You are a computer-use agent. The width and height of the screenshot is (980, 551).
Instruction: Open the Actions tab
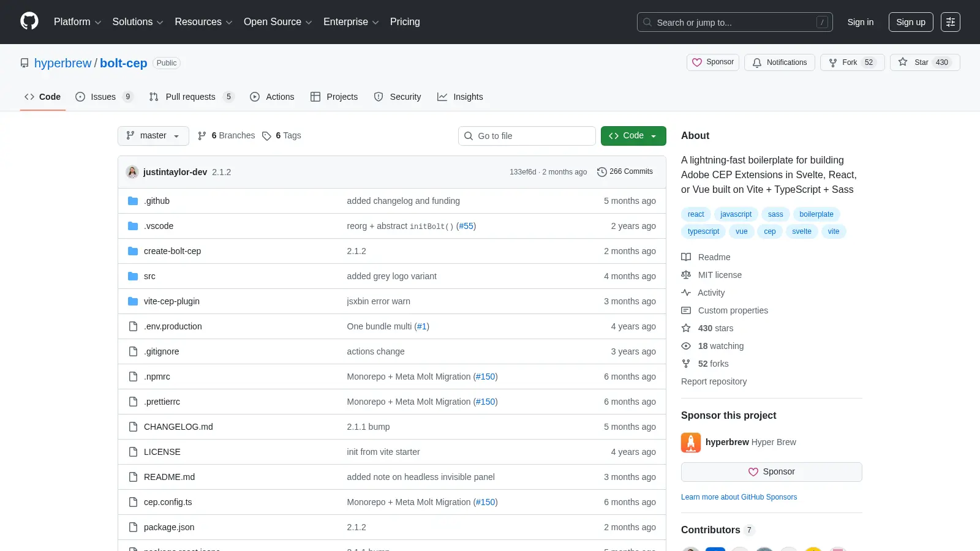(272, 97)
